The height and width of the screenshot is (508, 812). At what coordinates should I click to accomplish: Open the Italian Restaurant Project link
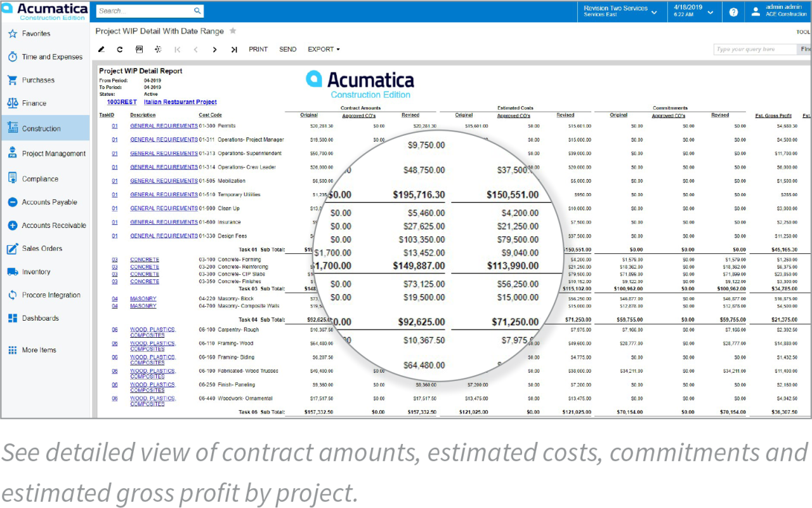pyautogui.click(x=180, y=102)
